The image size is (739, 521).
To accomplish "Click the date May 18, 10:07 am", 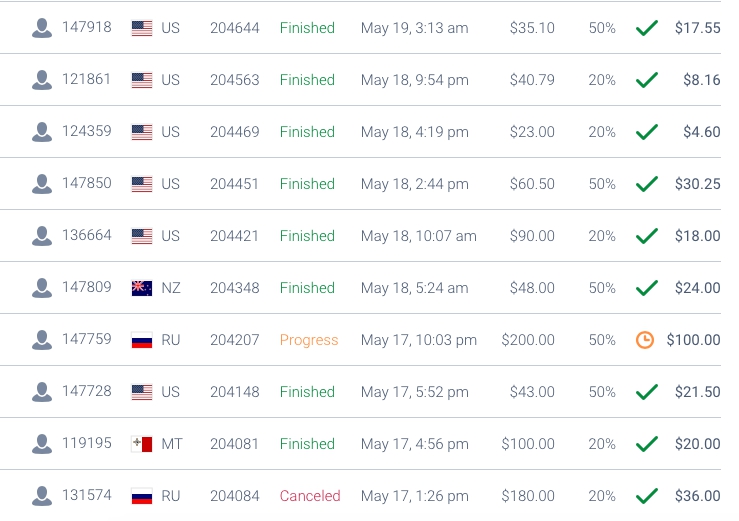I will coord(419,236).
